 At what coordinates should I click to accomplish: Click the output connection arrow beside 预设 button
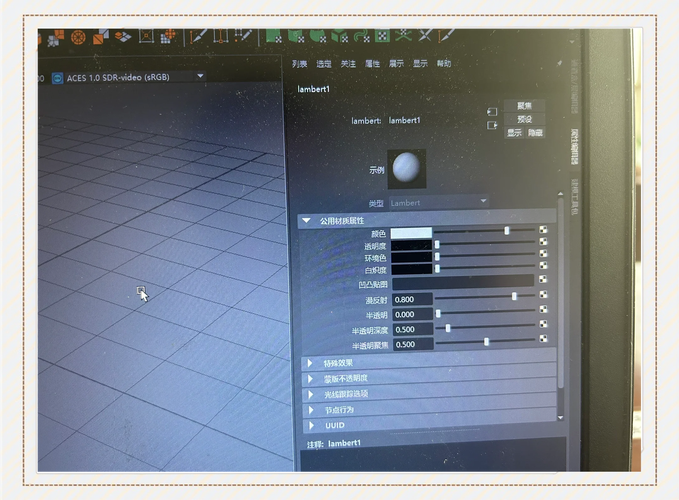tap(492, 125)
